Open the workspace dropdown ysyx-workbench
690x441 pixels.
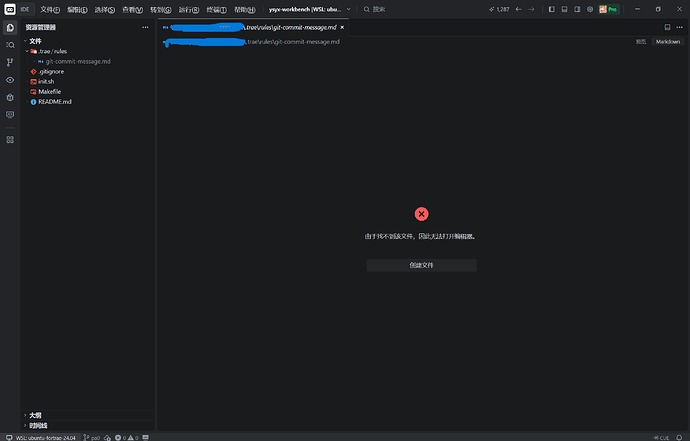(x=310, y=9)
